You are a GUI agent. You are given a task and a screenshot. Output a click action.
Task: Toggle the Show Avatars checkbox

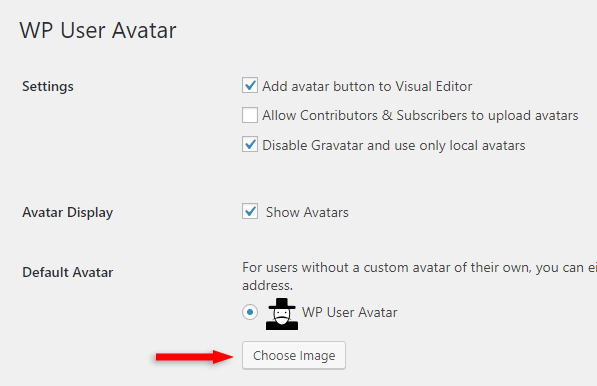coord(250,211)
